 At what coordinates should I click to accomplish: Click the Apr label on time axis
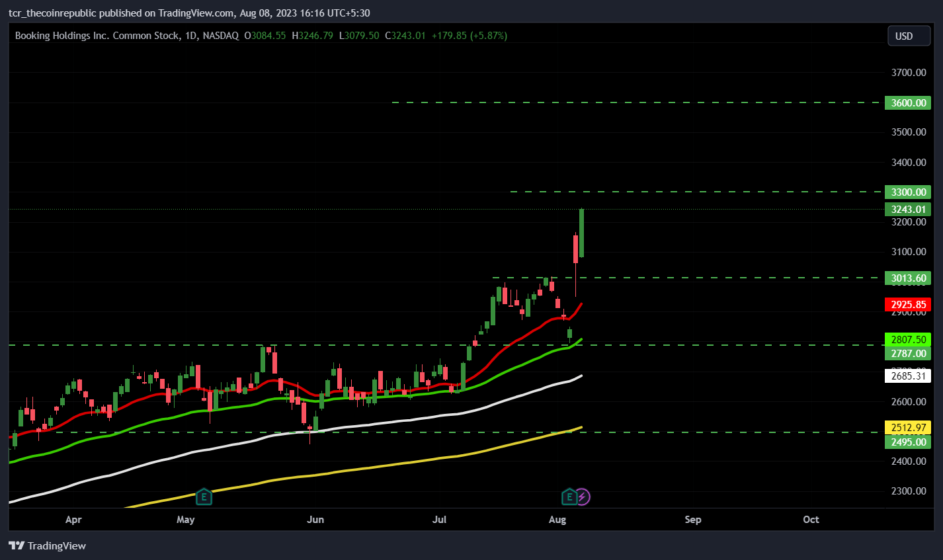73,520
